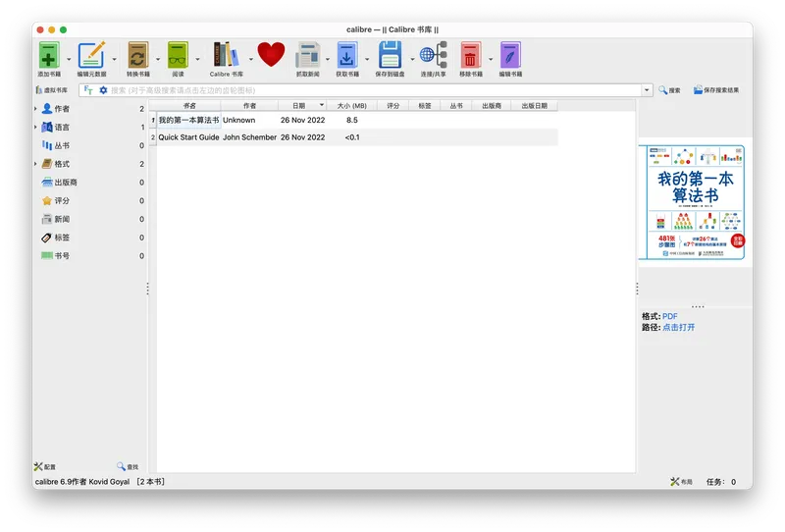Open the Calibre Library dropdown arrow
The image size is (785, 532).
(251, 59)
